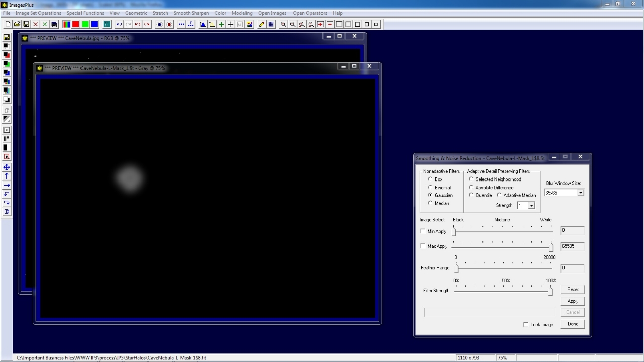Click the blue dot circle toolbar icon
Screen dimensions: 644x362
tap(159, 24)
